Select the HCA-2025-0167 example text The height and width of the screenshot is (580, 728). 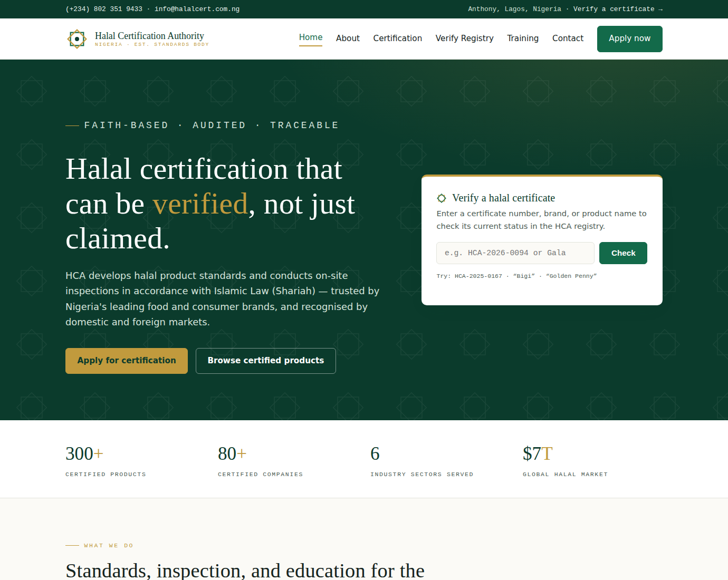[478, 276]
